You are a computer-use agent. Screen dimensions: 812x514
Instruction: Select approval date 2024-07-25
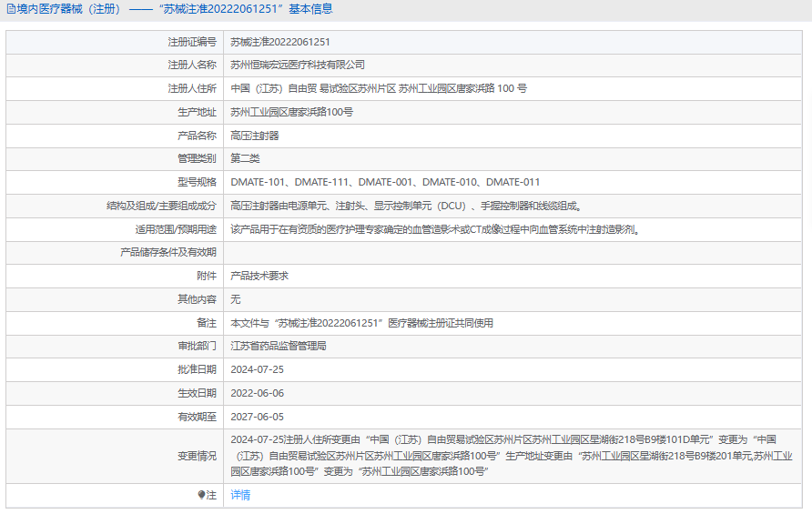(258, 369)
